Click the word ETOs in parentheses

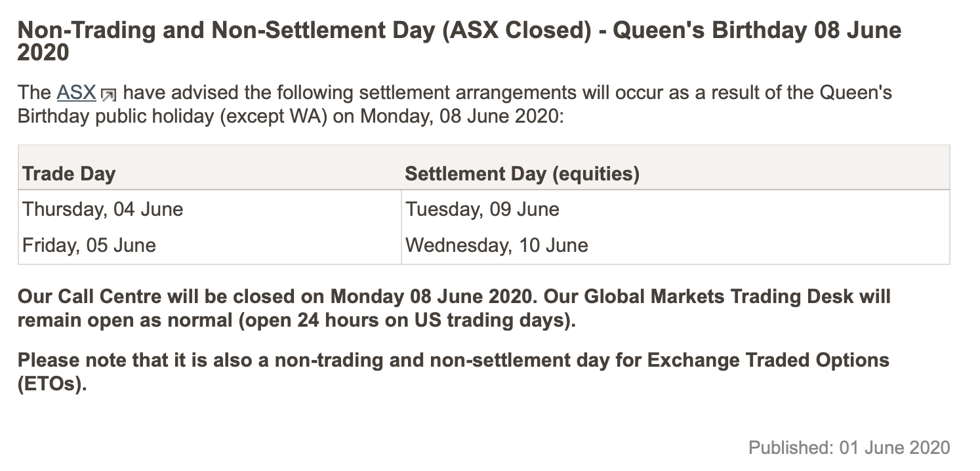pos(52,384)
